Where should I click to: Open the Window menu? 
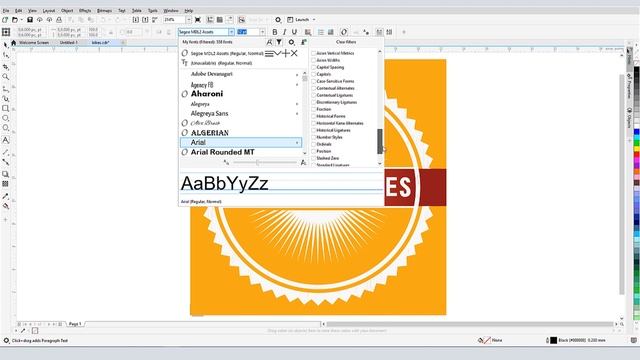click(171, 11)
